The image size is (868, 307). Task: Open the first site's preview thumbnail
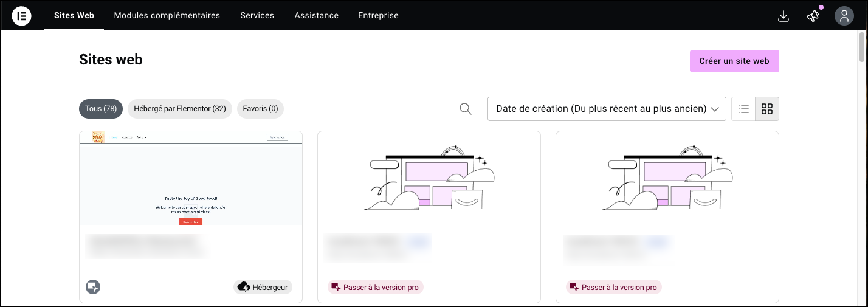191,178
